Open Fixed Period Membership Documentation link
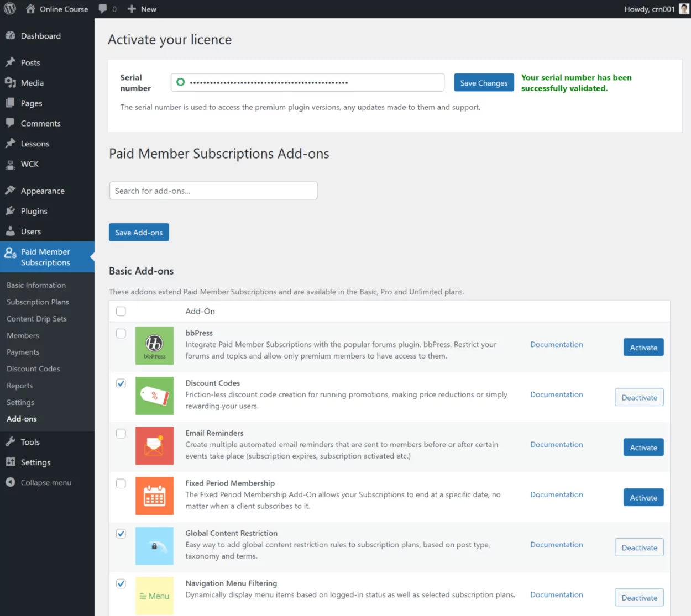This screenshot has width=691, height=616. (557, 494)
